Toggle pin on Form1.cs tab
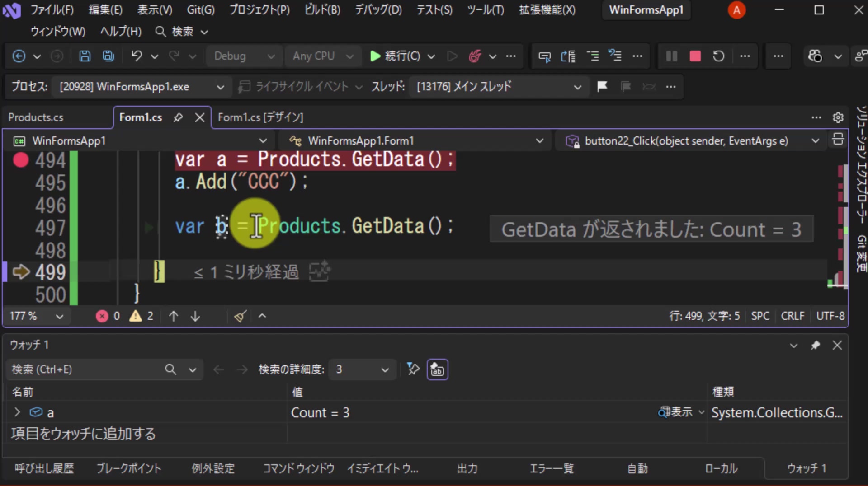The image size is (868, 486). (x=178, y=117)
